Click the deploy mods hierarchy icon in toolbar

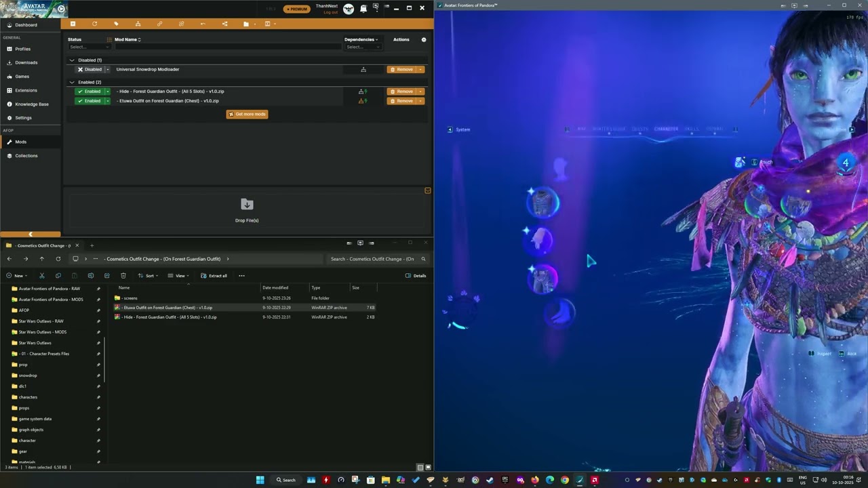[x=138, y=24]
